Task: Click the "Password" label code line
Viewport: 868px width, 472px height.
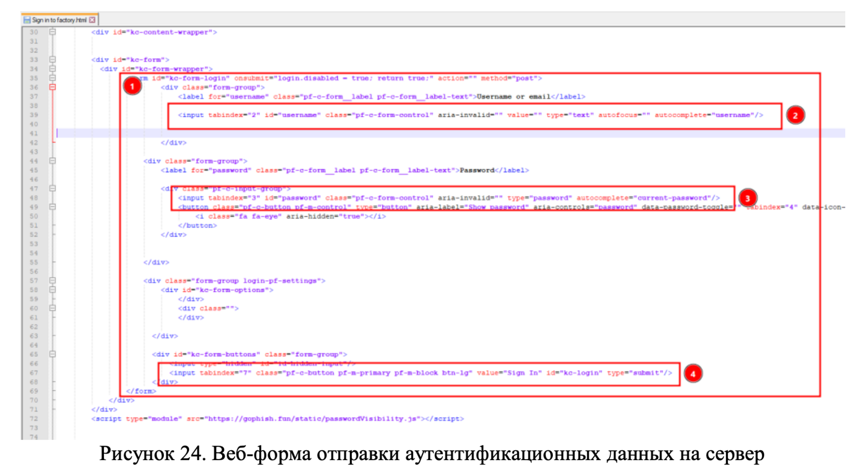Action: (x=345, y=170)
